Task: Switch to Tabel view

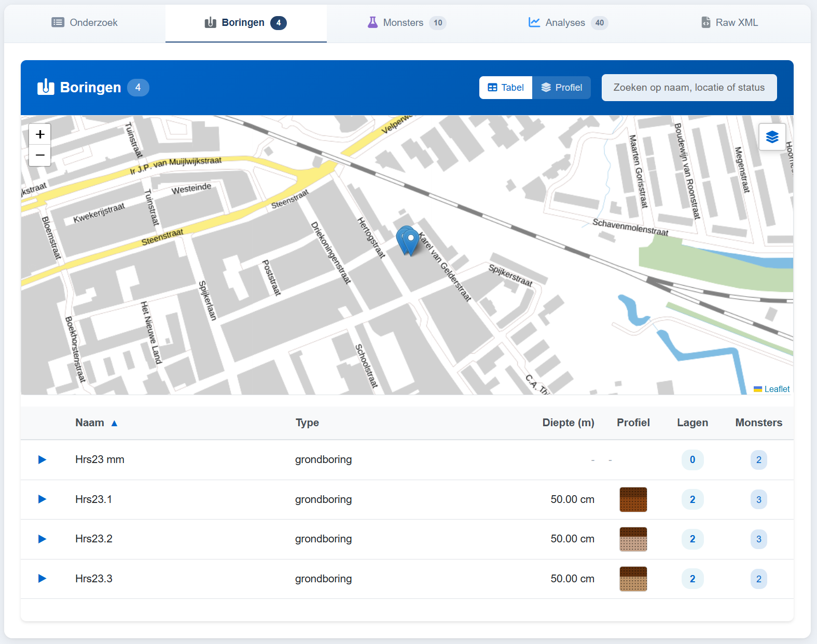Action: pos(506,88)
